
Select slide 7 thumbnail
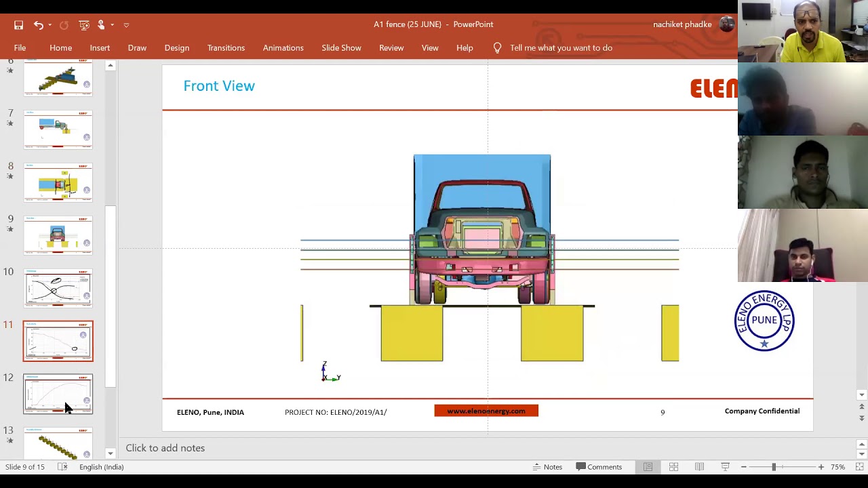[x=58, y=129]
